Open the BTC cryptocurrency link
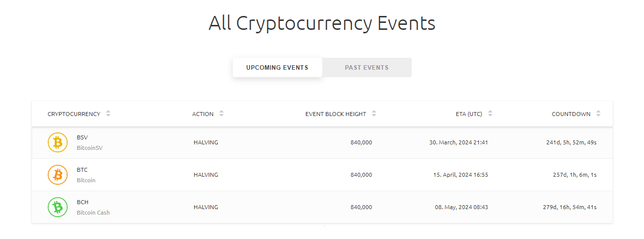The image size is (644, 239). point(82,170)
